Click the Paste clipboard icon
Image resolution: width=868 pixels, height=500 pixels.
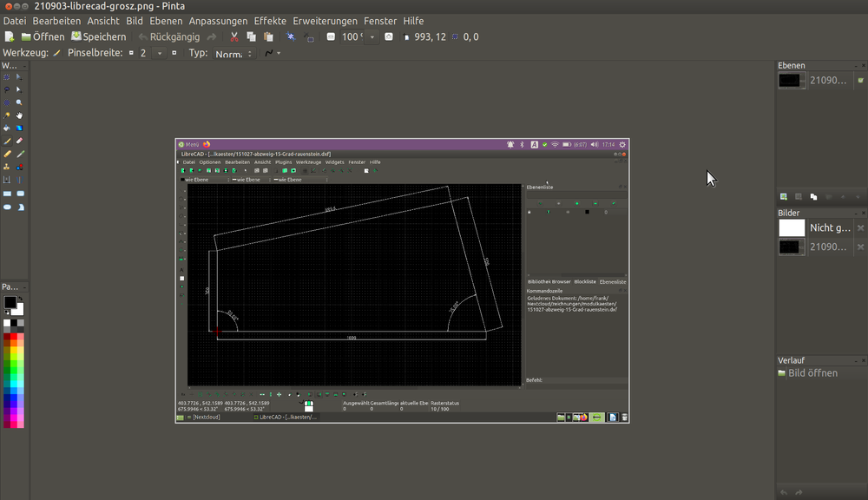[x=268, y=37]
